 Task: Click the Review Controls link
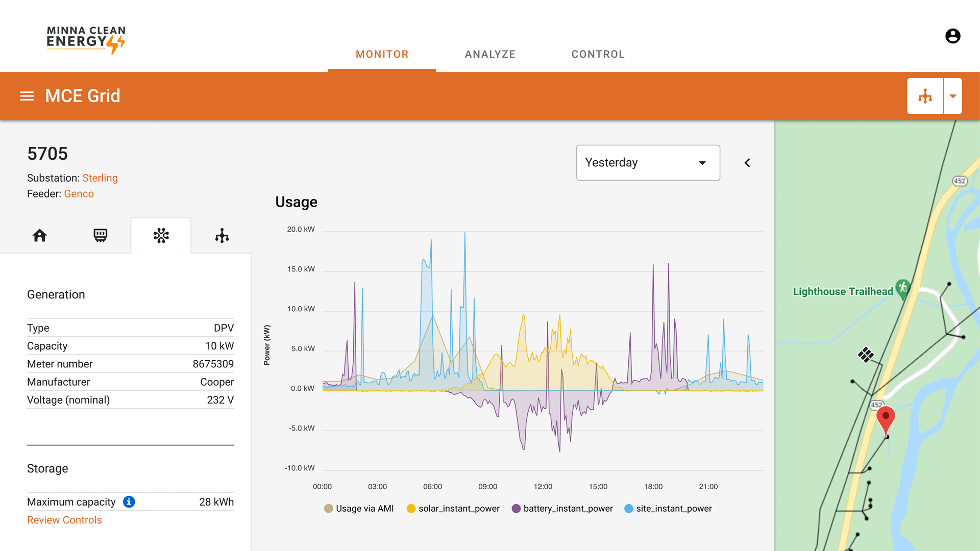(64, 520)
